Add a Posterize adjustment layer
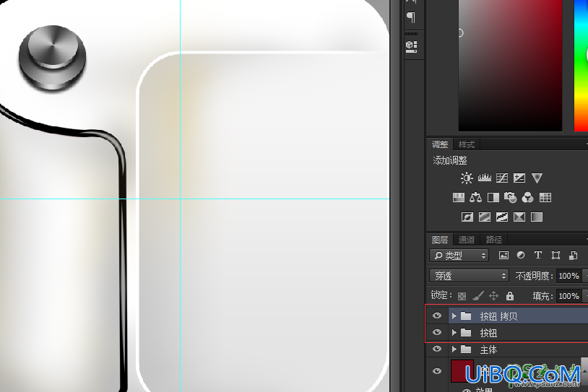Screen dimensions: 588x392 pyautogui.click(x=485, y=217)
